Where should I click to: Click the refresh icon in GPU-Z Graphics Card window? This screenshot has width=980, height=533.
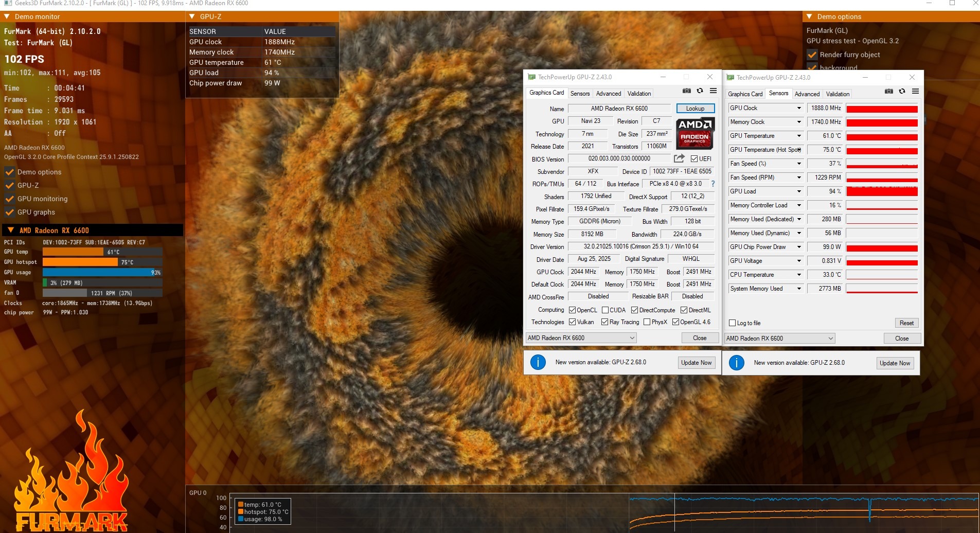[700, 91]
